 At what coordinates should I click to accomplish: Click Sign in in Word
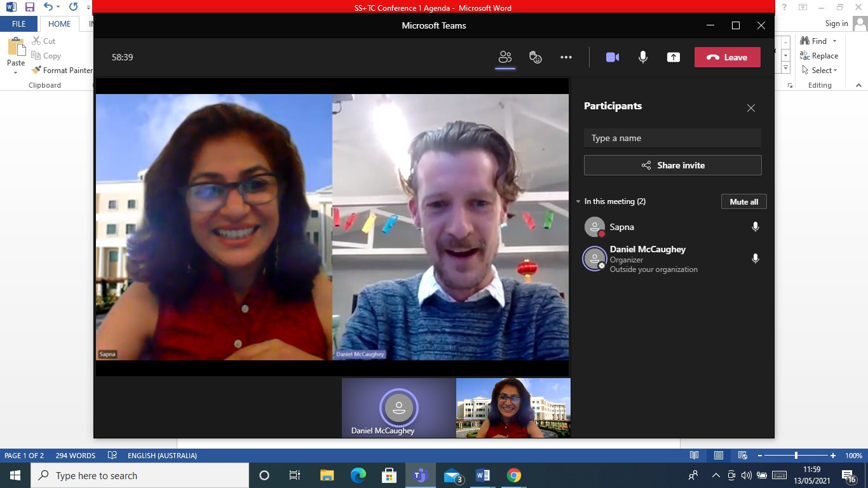836,24
